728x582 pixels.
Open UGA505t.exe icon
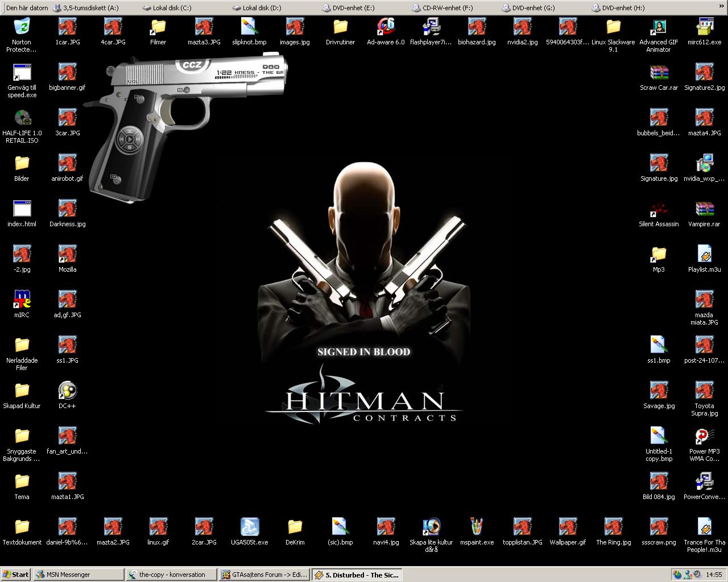249,531
